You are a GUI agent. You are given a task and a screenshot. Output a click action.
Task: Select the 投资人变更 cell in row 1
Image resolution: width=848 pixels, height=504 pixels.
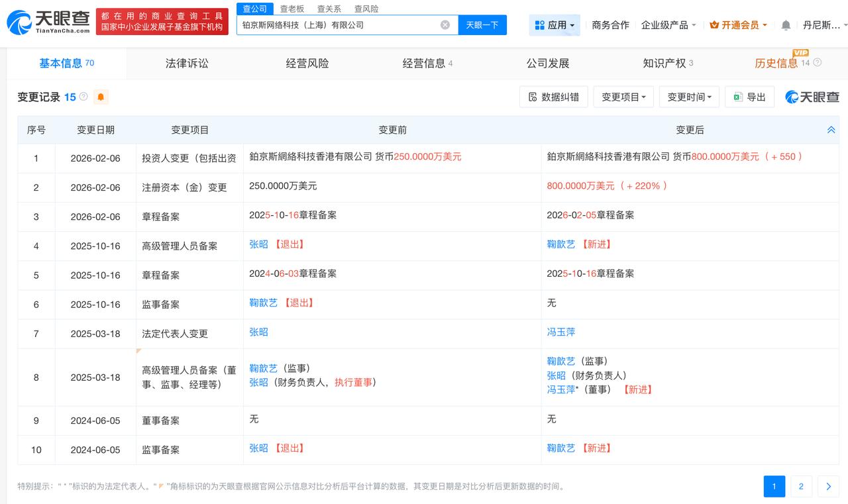189,158
